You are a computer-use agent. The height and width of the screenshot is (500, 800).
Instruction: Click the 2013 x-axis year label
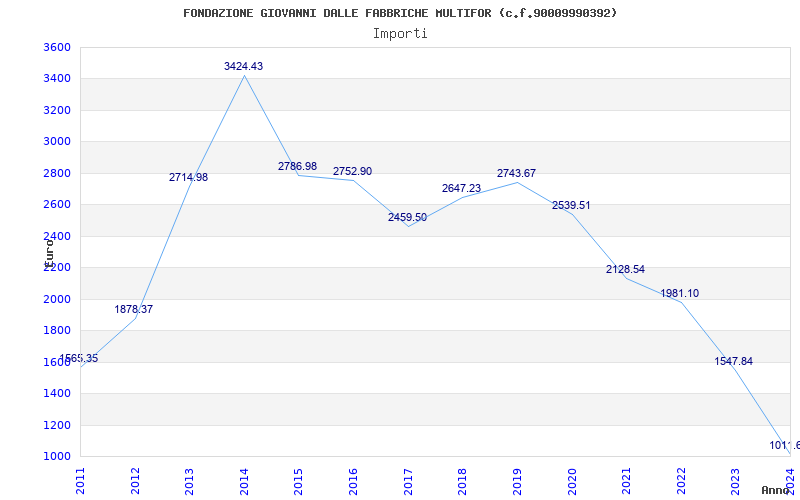pyautogui.click(x=189, y=482)
